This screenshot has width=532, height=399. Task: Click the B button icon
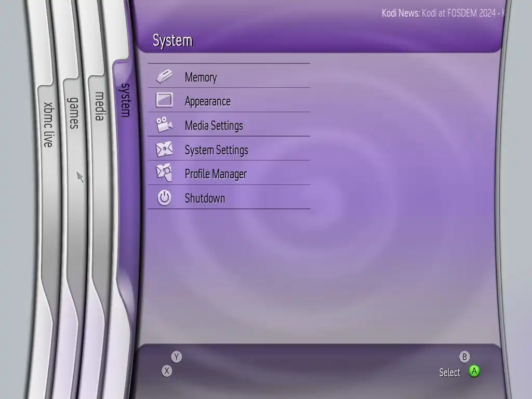464,356
